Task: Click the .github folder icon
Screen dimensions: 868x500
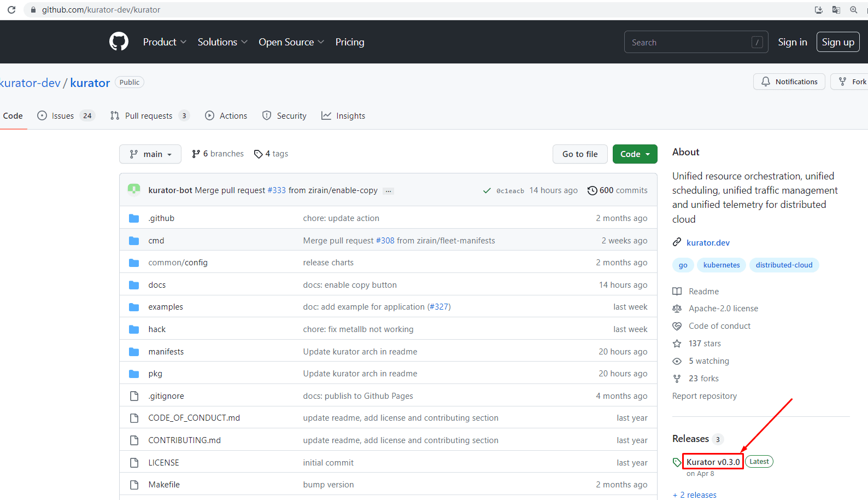Action: click(134, 218)
